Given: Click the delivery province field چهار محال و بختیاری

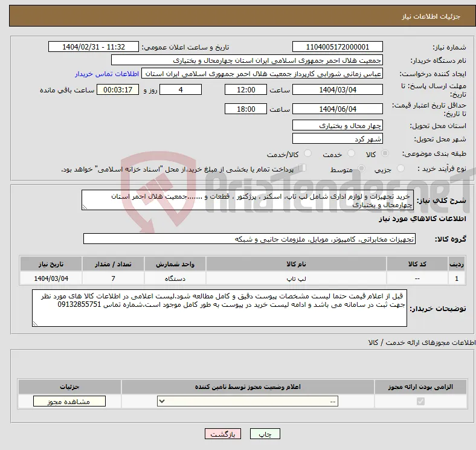Looking at the screenshot, I should [x=337, y=126].
